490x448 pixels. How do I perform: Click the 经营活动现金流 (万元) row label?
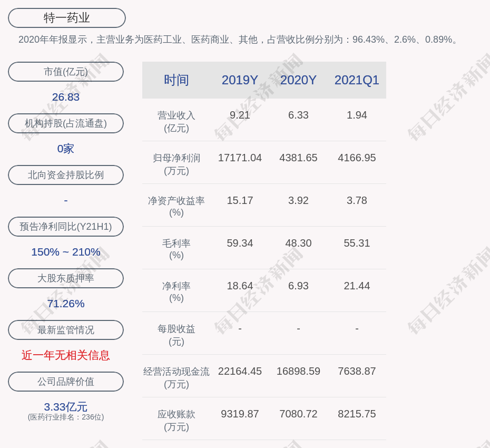[177, 378]
